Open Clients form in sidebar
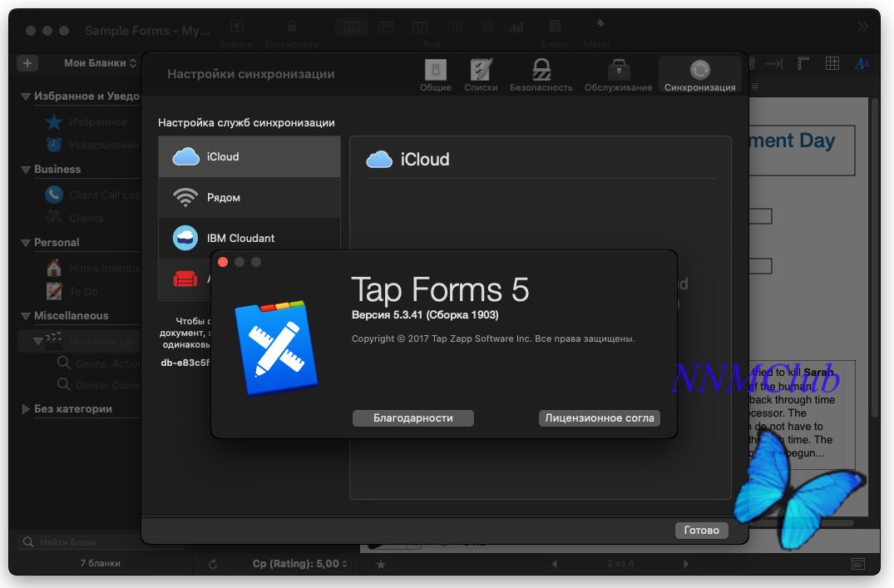This screenshot has height=588, width=894. click(74, 218)
